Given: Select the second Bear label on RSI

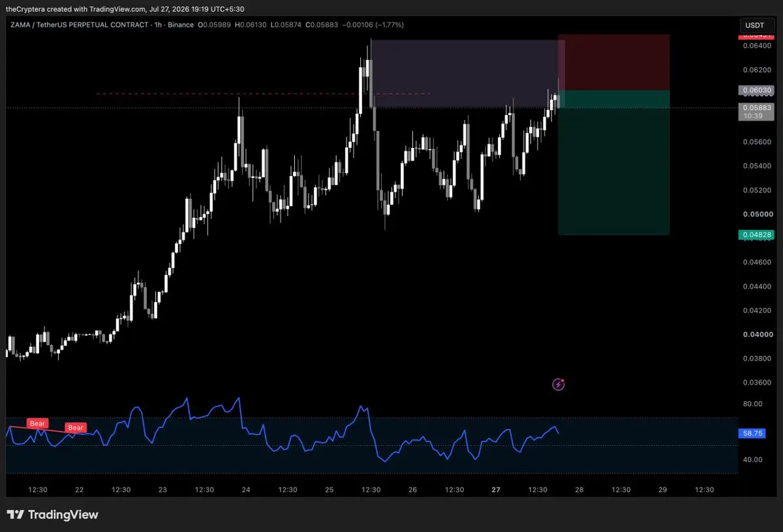Looking at the screenshot, I should click(x=76, y=428).
